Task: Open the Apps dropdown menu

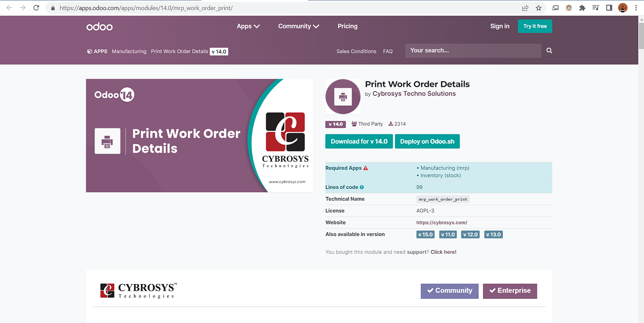Action: pos(248,26)
